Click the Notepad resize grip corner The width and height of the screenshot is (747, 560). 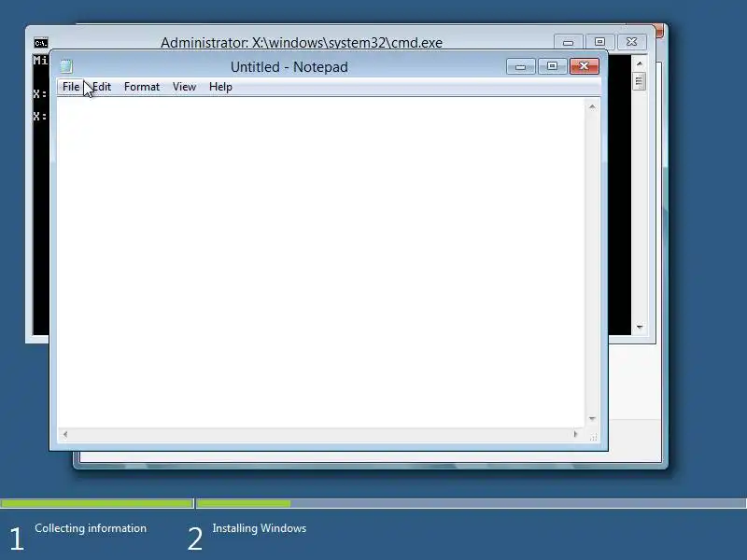[x=593, y=437]
